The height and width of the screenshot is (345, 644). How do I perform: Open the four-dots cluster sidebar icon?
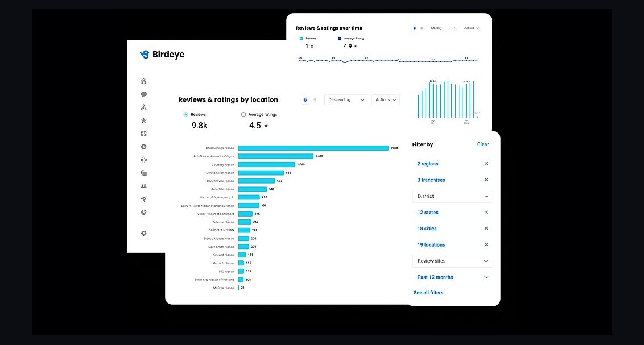[x=144, y=160]
